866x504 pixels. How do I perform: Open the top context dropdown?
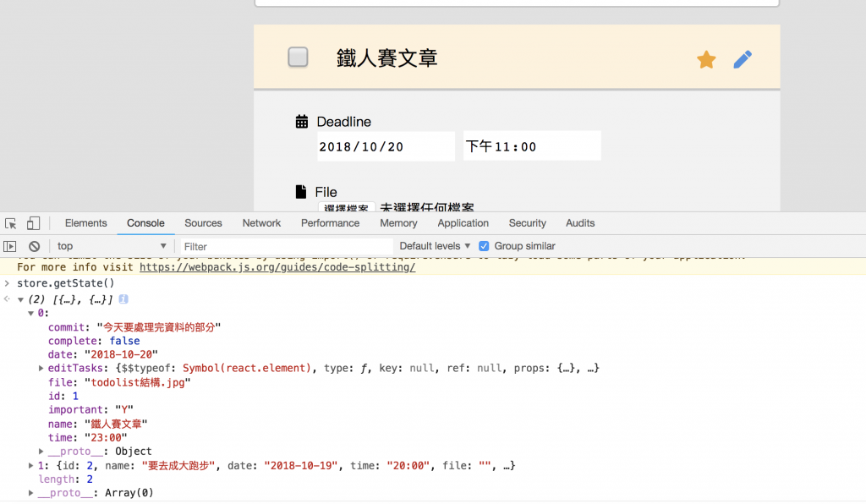[x=111, y=246]
